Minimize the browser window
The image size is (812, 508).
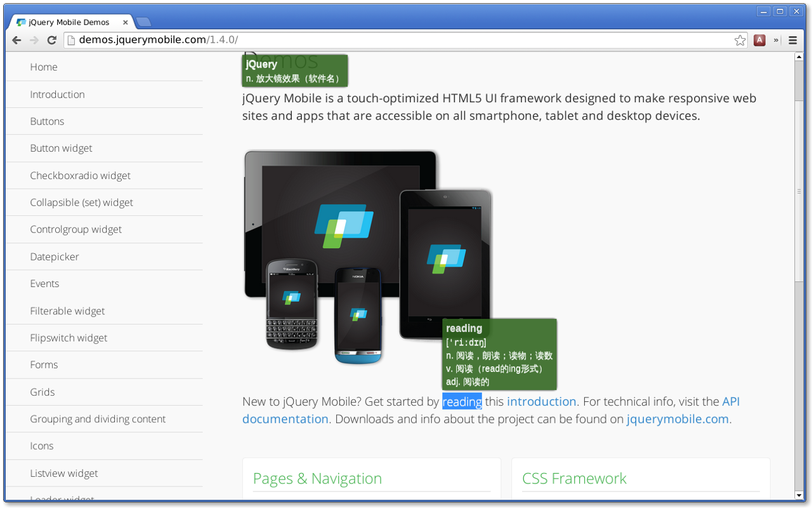coord(764,11)
